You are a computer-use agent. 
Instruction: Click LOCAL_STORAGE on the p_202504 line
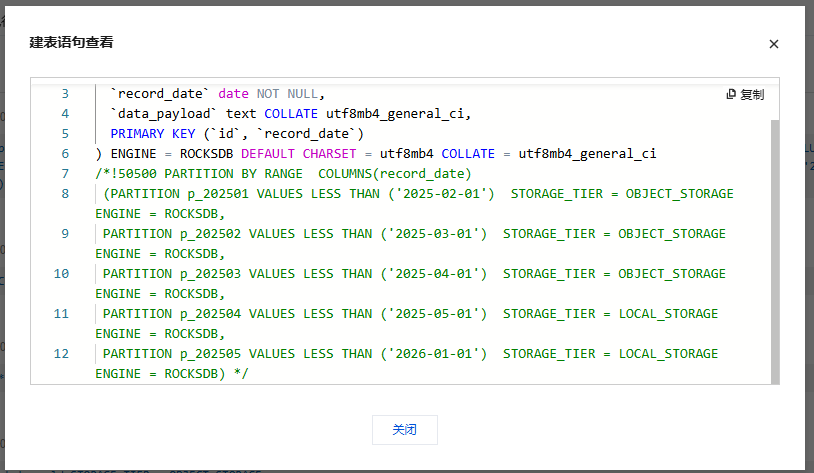(668, 314)
